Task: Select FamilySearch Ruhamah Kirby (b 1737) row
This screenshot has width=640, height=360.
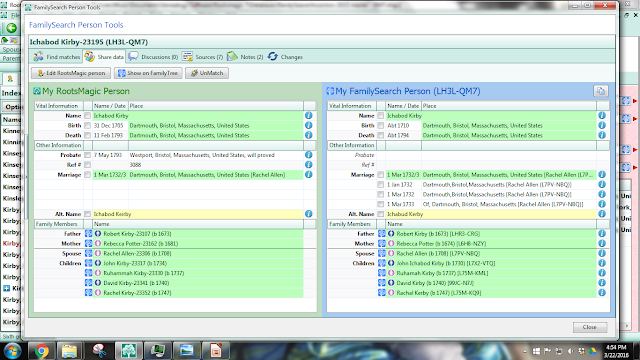Action: click(x=491, y=273)
